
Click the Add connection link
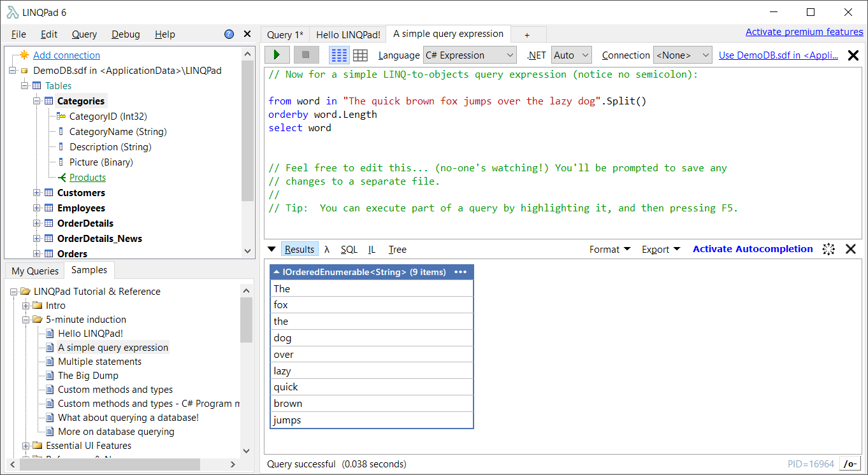pyautogui.click(x=66, y=55)
